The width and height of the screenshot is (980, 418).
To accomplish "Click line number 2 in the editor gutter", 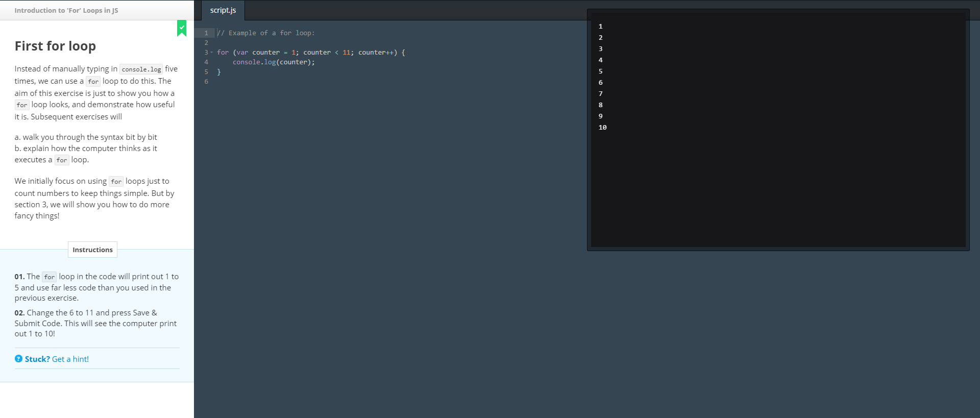I will tap(206, 42).
